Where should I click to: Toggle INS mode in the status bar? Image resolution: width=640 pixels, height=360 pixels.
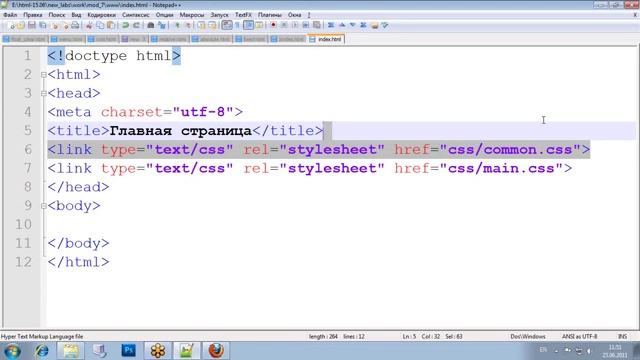(x=622, y=337)
